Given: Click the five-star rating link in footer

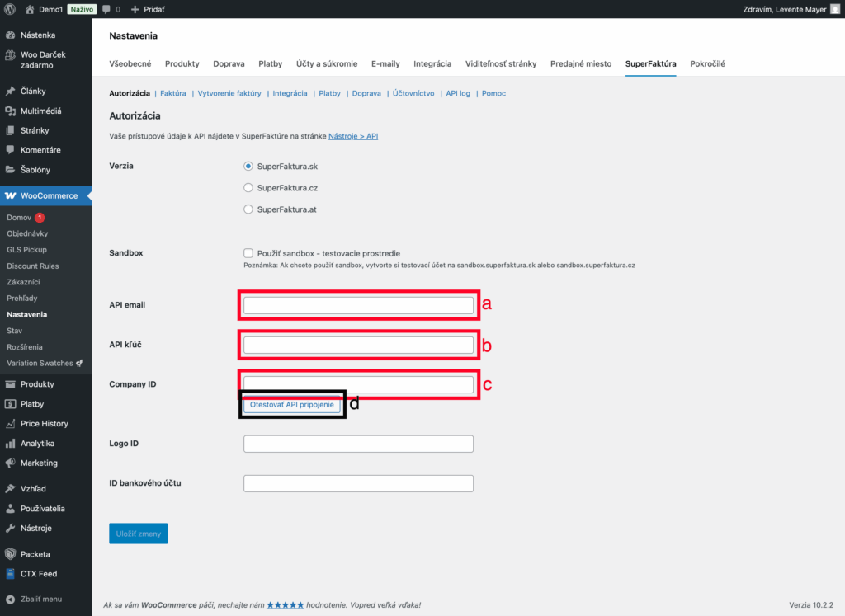Looking at the screenshot, I should click(x=285, y=605).
